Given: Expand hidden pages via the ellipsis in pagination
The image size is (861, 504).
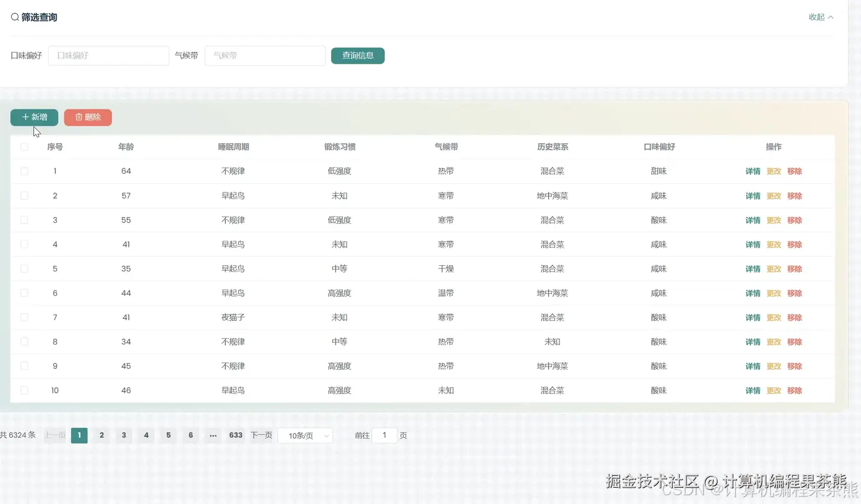Looking at the screenshot, I should (213, 435).
